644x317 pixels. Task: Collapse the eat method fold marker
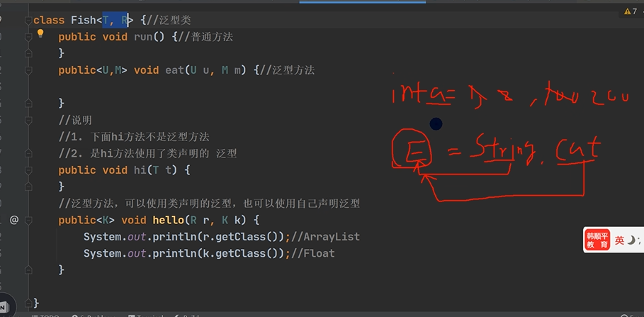tap(28, 70)
